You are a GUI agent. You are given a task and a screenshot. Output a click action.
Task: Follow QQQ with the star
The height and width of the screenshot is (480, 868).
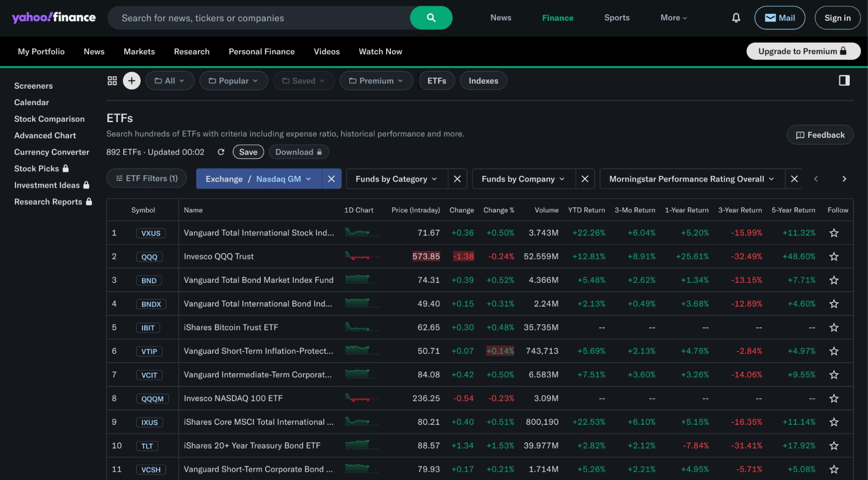(x=834, y=256)
